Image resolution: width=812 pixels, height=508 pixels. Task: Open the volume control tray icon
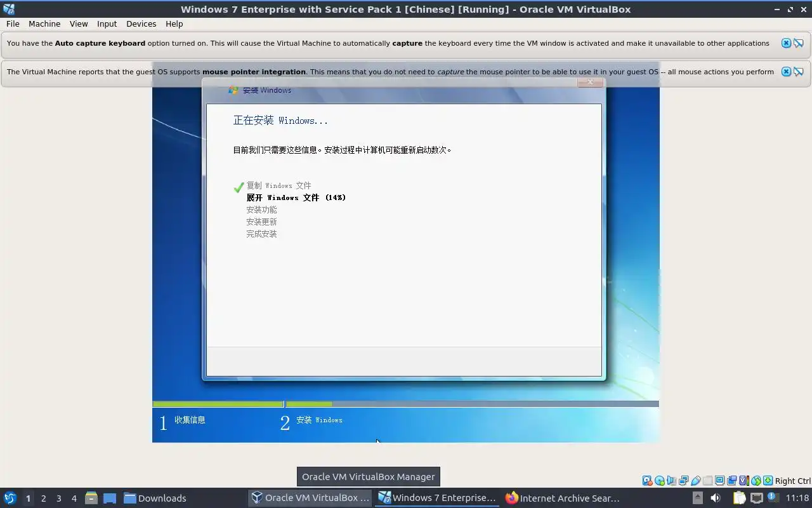tap(716, 498)
